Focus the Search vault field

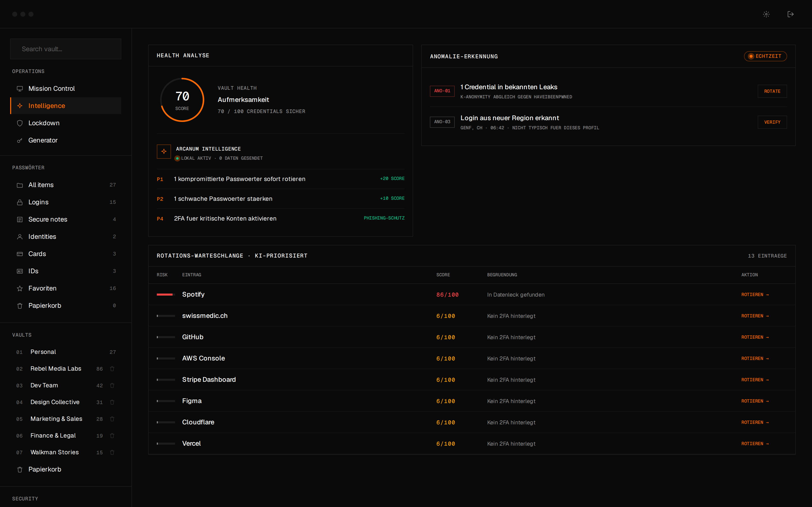66,49
